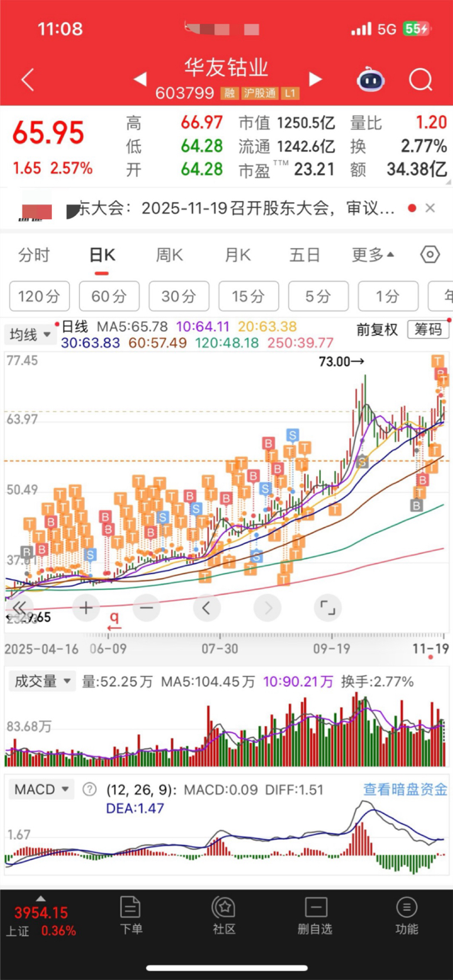
Task: Tap 删自选 remove from watchlist
Action: 315,915
